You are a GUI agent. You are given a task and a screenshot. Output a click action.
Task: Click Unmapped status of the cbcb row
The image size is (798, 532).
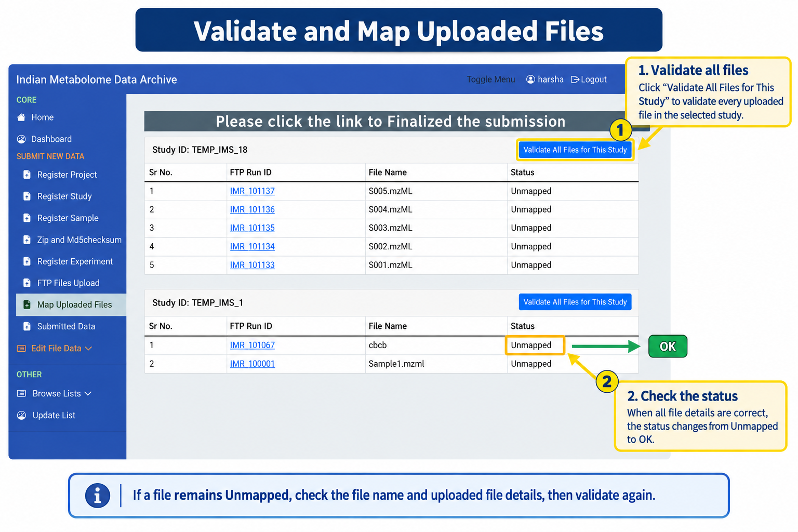pyautogui.click(x=531, y=345)
